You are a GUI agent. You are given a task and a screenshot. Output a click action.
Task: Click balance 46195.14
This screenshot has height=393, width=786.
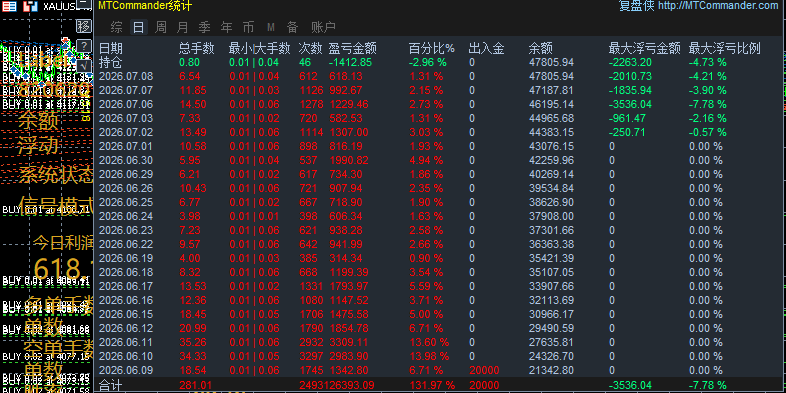(551, 104)
